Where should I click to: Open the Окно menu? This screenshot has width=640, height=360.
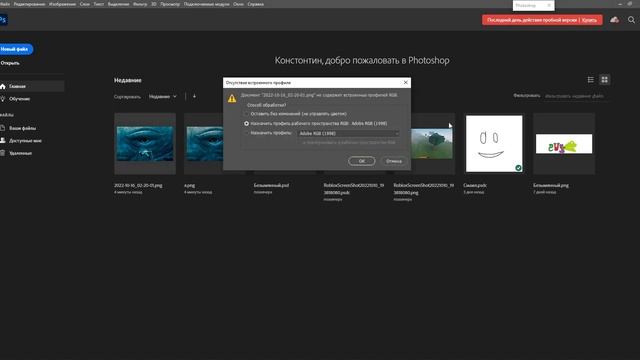(x=238, y=4)
